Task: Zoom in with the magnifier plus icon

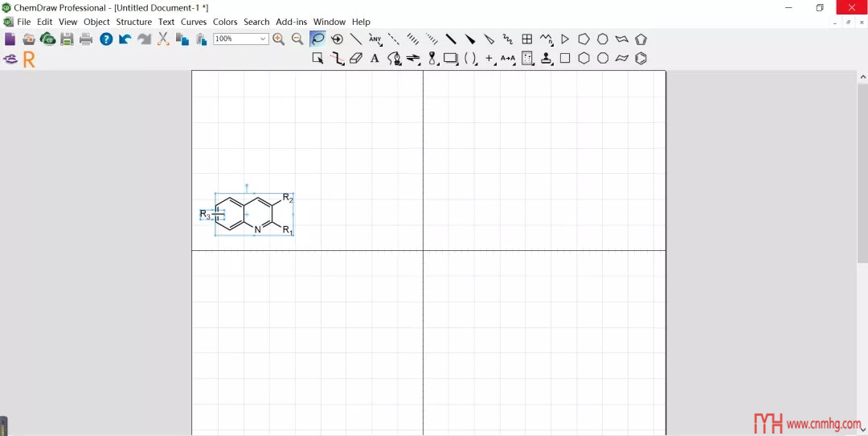Action: pyautogui.click(x=278, y=39)
